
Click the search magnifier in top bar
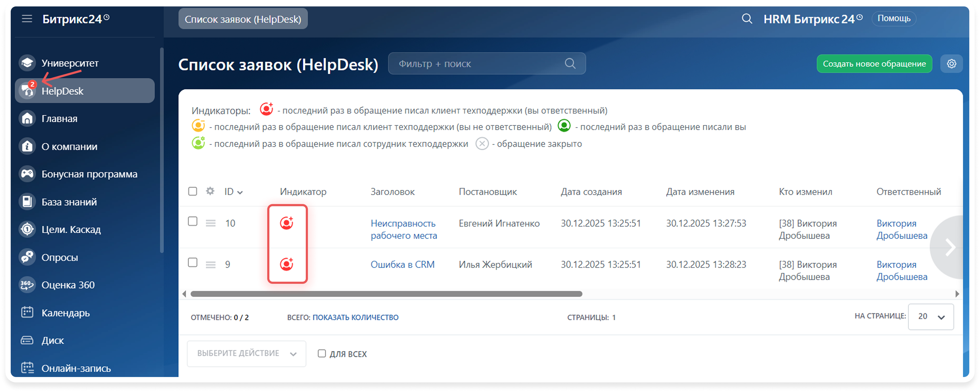[x=747, y=19]
